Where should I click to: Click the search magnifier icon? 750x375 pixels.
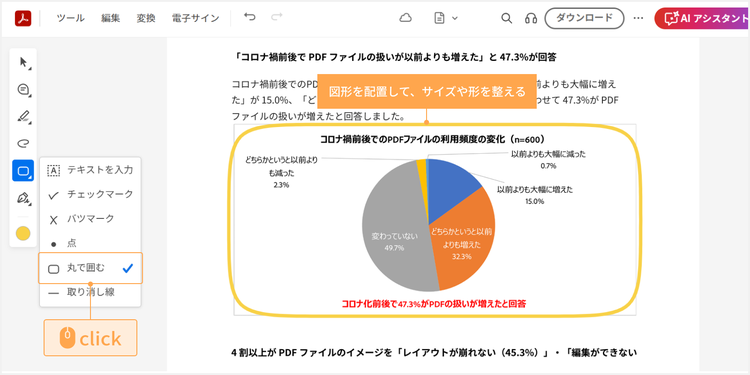pos(506,18)
